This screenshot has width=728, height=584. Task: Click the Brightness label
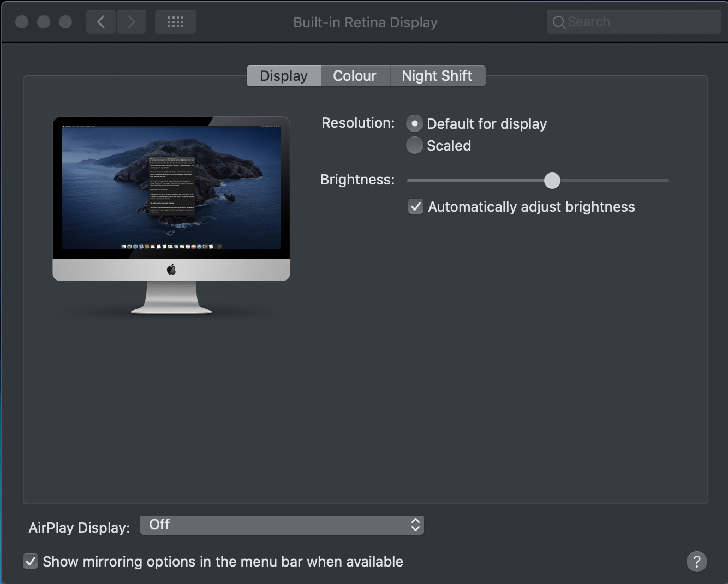357,179
